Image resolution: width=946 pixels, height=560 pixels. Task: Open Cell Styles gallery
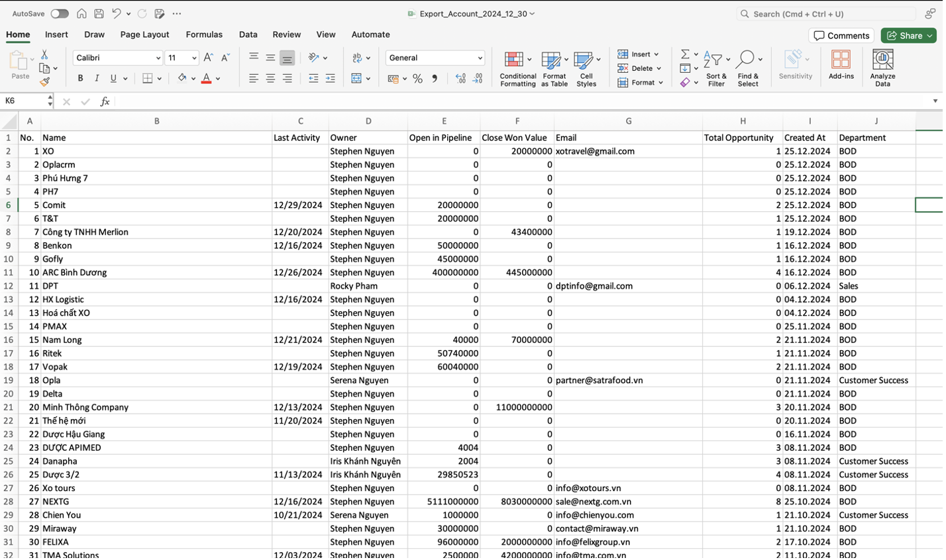[588, 69]
